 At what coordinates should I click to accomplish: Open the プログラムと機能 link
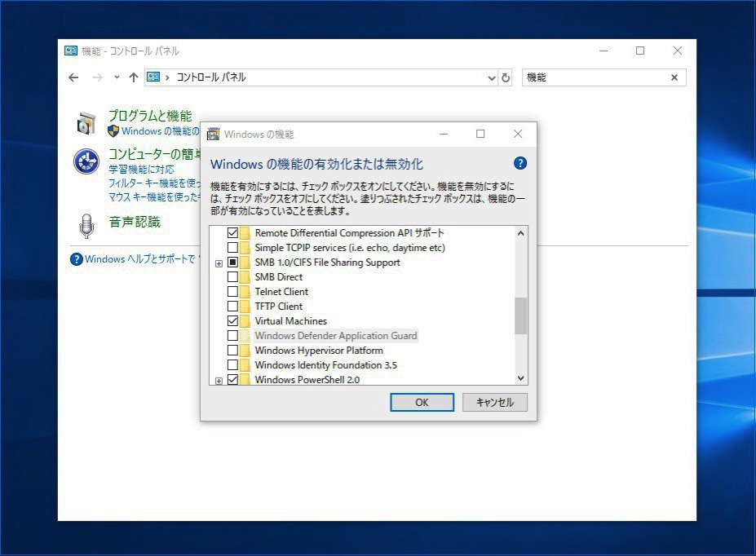pos(150,116)
